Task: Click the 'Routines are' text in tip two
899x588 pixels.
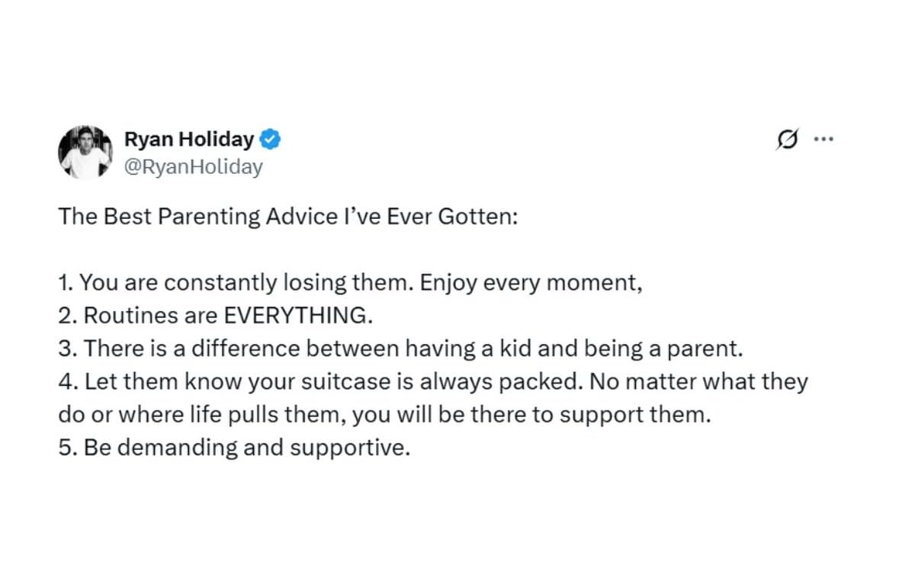Action: point(151,316)
